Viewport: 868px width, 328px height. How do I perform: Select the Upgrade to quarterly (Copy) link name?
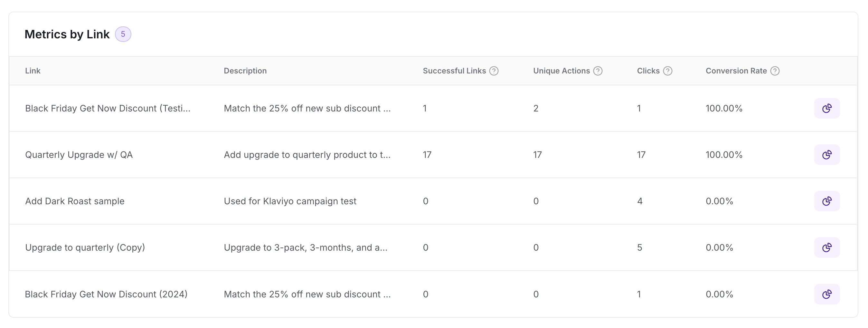coord(85,247)
